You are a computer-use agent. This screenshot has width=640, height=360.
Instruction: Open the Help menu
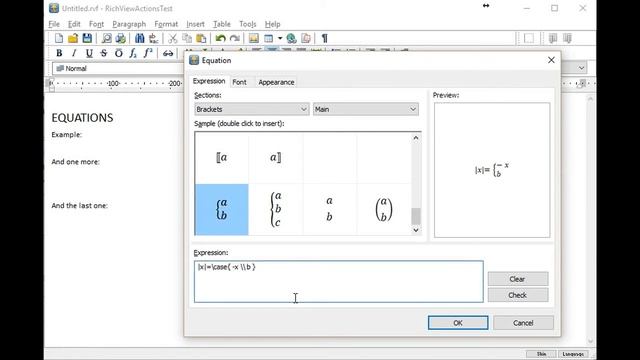pyautogui.click(x=272, y=24)
